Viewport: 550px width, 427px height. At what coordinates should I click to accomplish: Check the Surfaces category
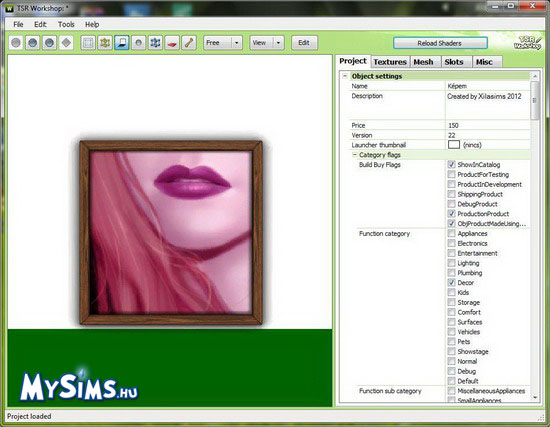click(452, 322)
